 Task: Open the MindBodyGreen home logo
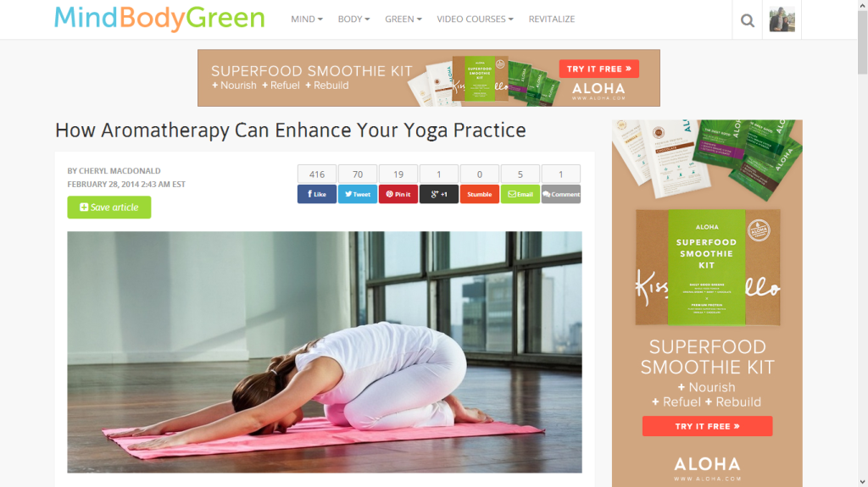click(159, 19)
